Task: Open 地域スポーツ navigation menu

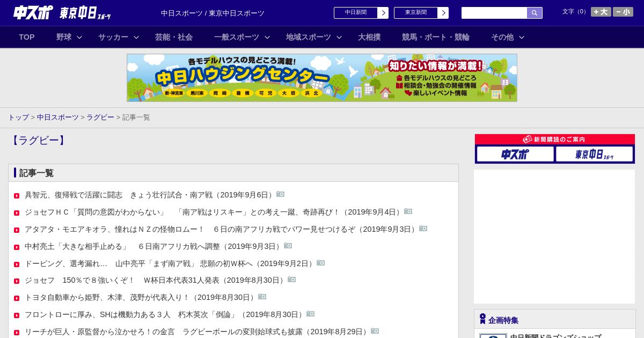Action: tap(309, 37)
